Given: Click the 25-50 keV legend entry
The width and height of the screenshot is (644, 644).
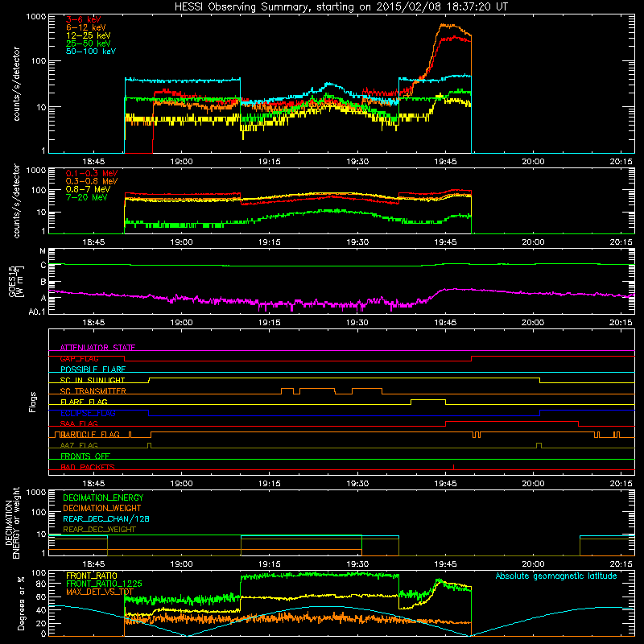Looking at the screenshot, I should pyautogui.click(x=89, y=43).
